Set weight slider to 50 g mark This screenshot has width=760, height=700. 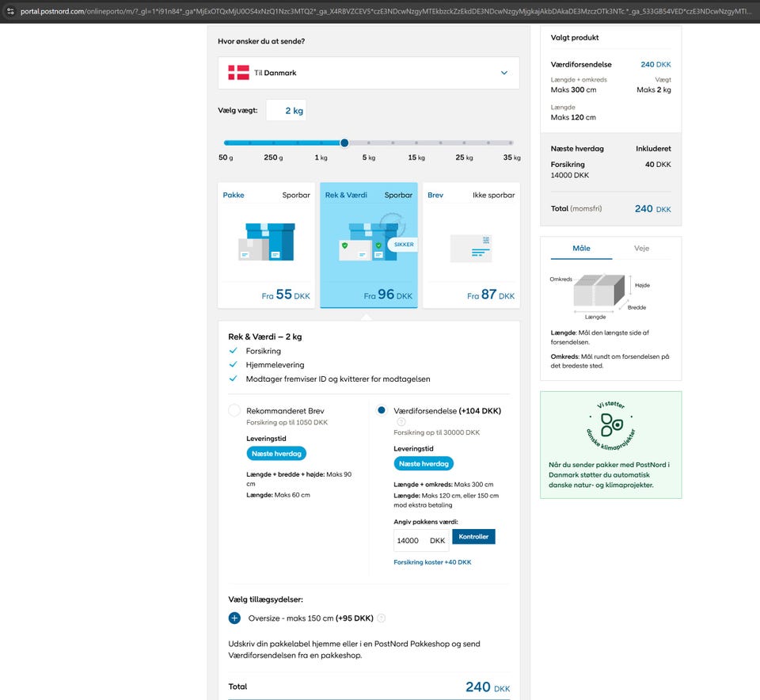pos(226,143)
